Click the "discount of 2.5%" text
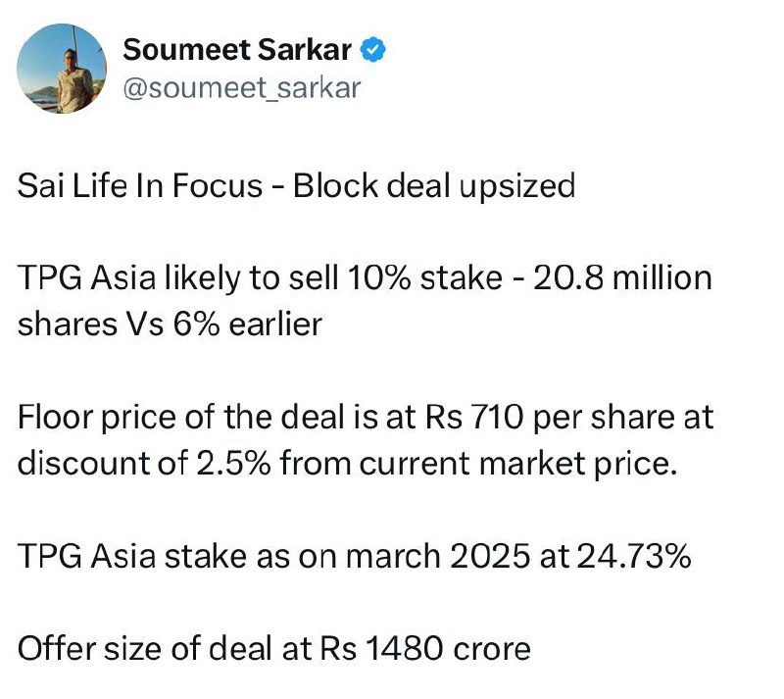Viewport: 784px width, 699px height. [x=144, y=463]
